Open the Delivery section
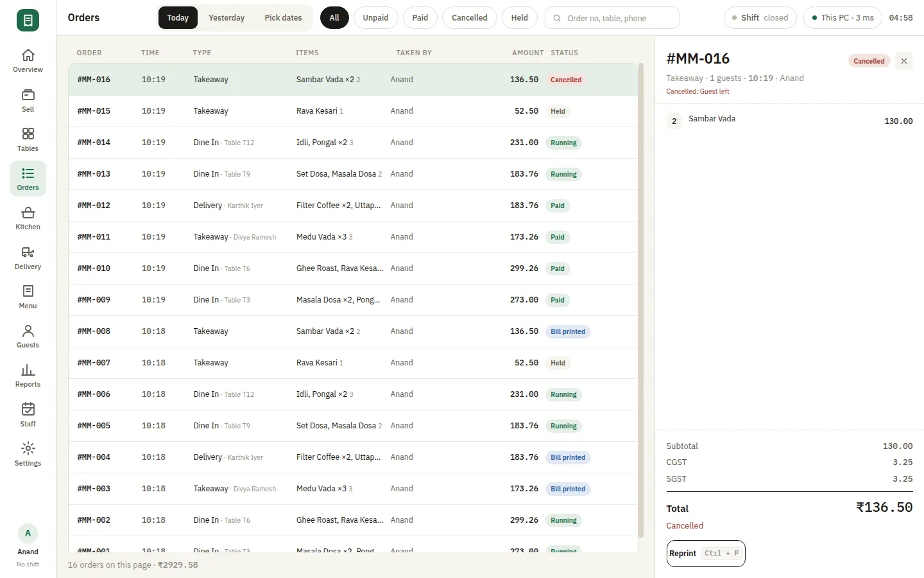924x578 pixels. (28, 258)
